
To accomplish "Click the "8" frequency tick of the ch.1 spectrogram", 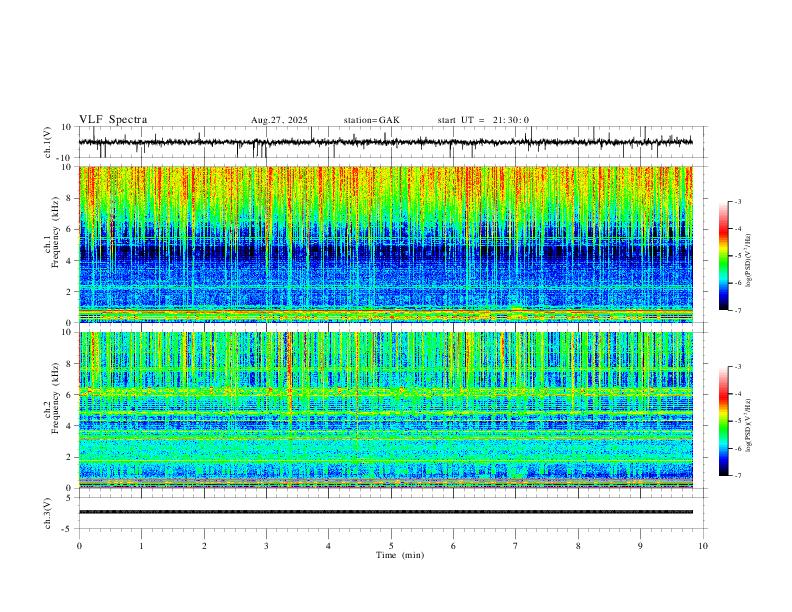I will point(69,198).
